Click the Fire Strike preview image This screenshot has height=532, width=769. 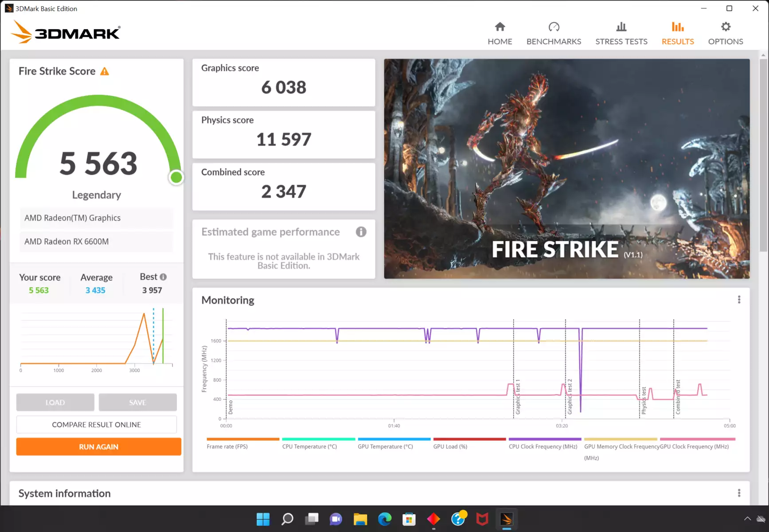[566, 169]
